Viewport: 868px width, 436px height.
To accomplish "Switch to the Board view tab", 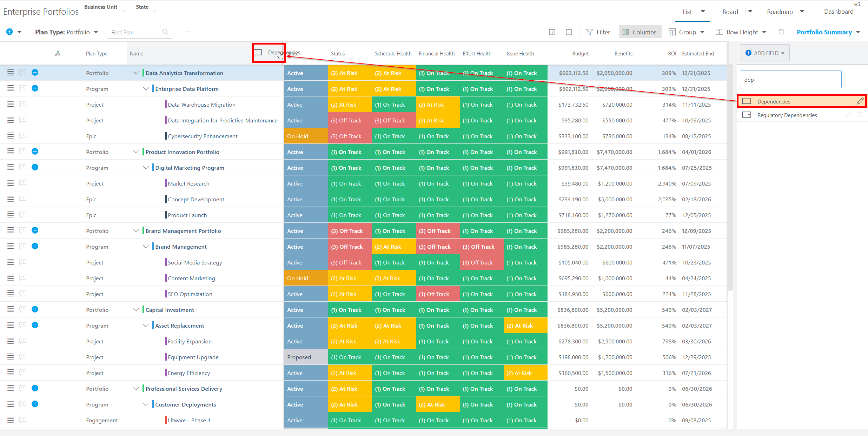I will pos(730,12).
